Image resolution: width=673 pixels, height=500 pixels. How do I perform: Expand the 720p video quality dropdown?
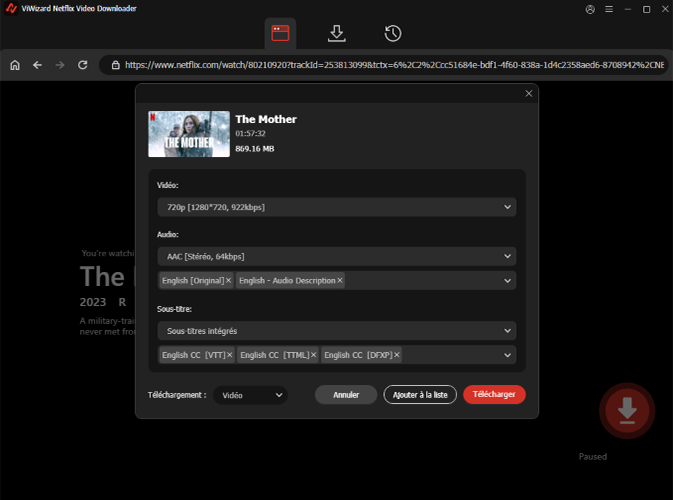pyautogui.click(x=336, y=207)
